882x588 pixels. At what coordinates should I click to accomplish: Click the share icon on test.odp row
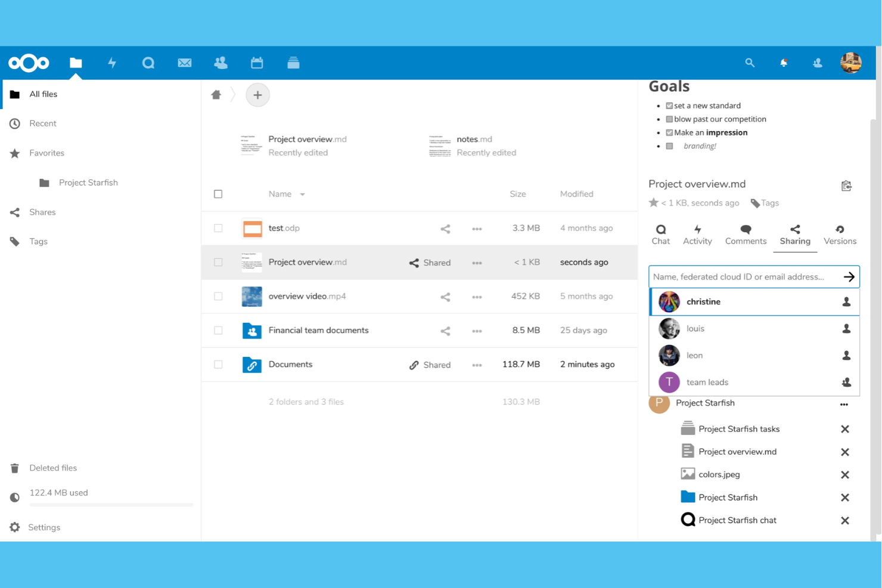point(445,228)
